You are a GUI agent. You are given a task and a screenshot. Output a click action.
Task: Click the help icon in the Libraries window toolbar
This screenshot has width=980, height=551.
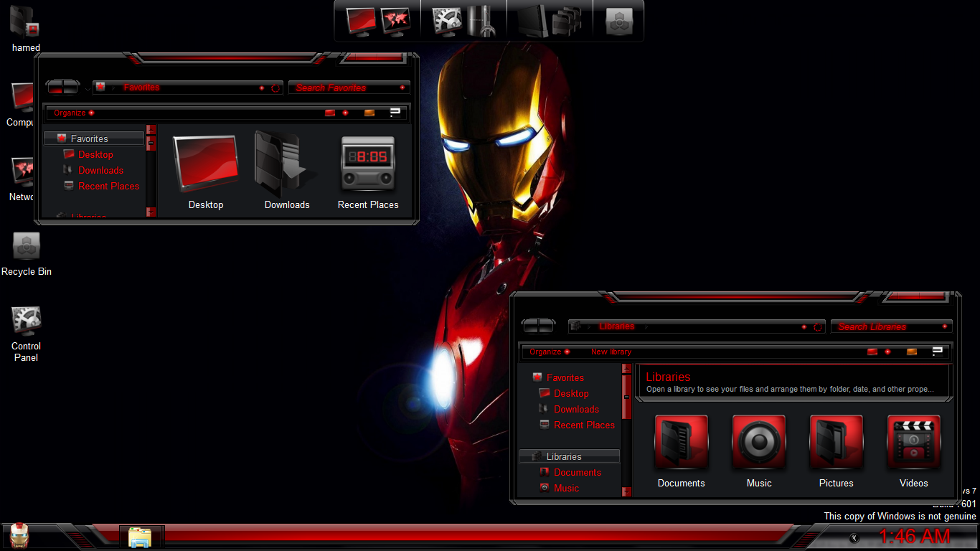tap(938, 352)
